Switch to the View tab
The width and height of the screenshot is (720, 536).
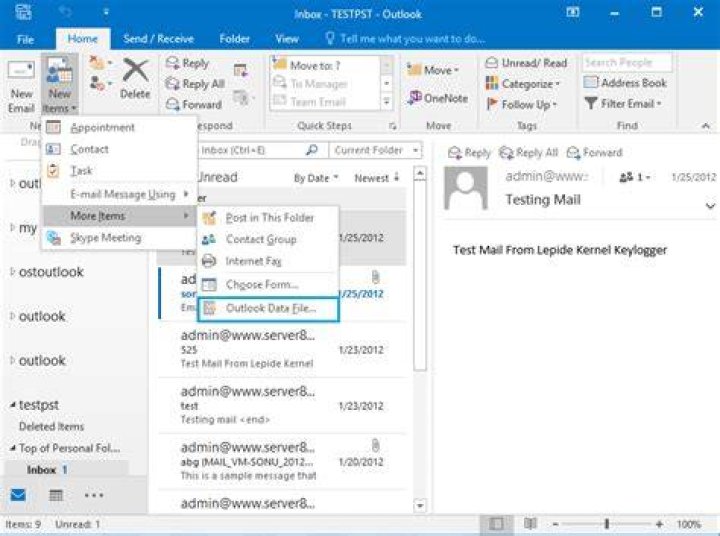pos(287,39)
